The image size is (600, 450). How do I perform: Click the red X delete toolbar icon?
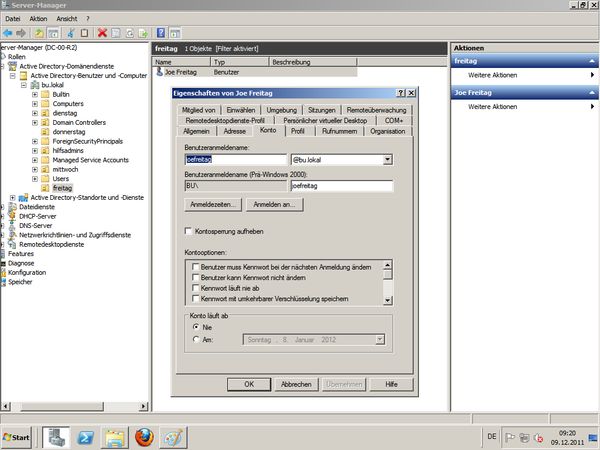[102, 33]
